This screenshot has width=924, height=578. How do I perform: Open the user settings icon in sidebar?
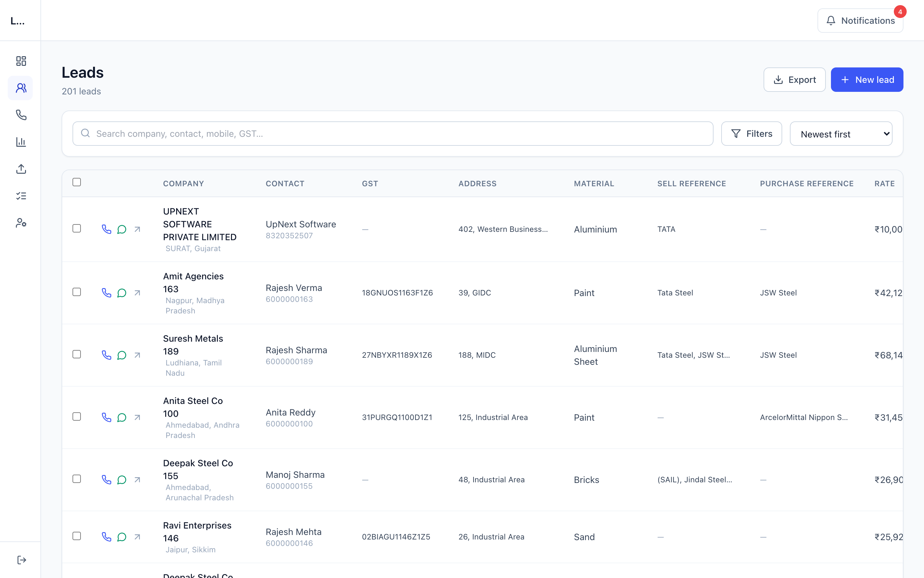point(21,223)
